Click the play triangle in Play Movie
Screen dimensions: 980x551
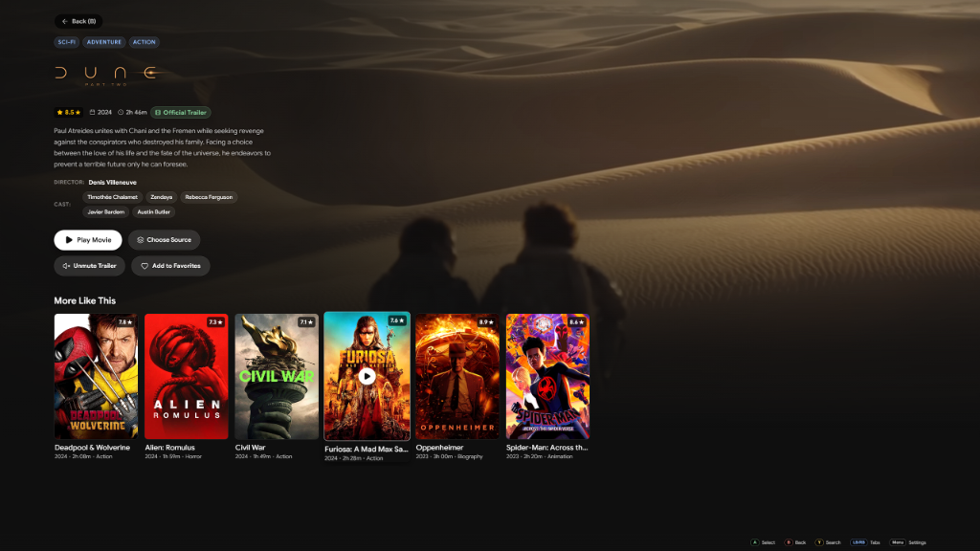point(69,240)
